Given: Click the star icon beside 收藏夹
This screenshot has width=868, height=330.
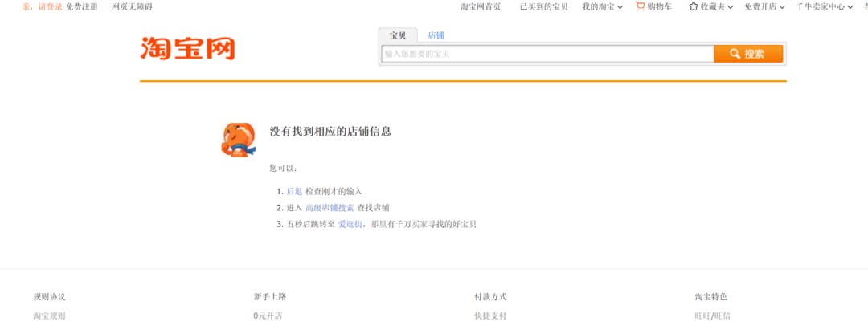Looking at the screenshot, I should (693, 6).
